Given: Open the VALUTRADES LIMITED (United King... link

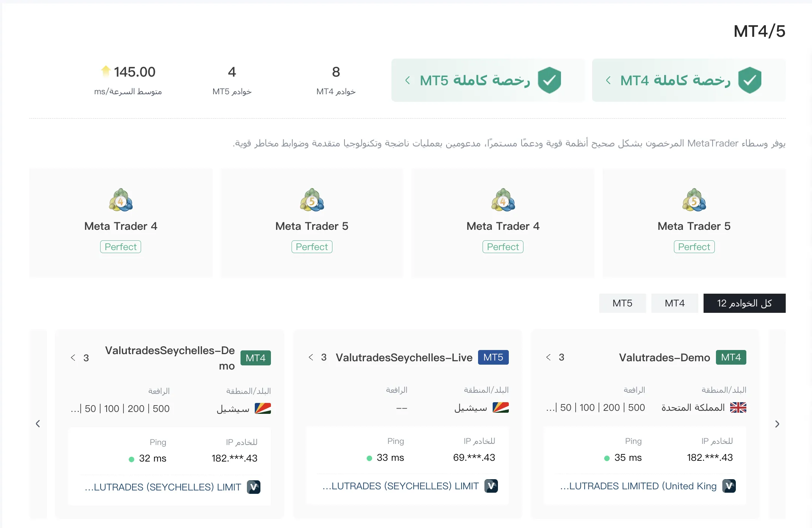Looking at the screenshot, I should pos(638,486).
